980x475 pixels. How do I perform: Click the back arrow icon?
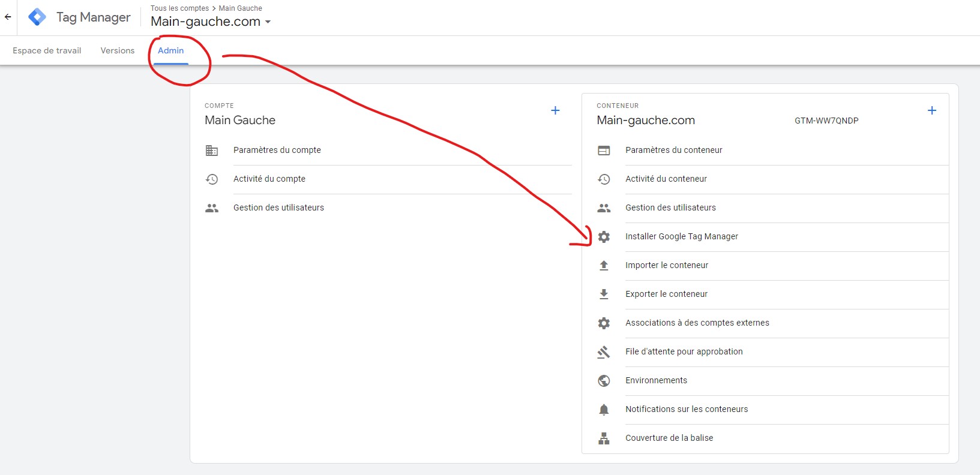(8, 17)
